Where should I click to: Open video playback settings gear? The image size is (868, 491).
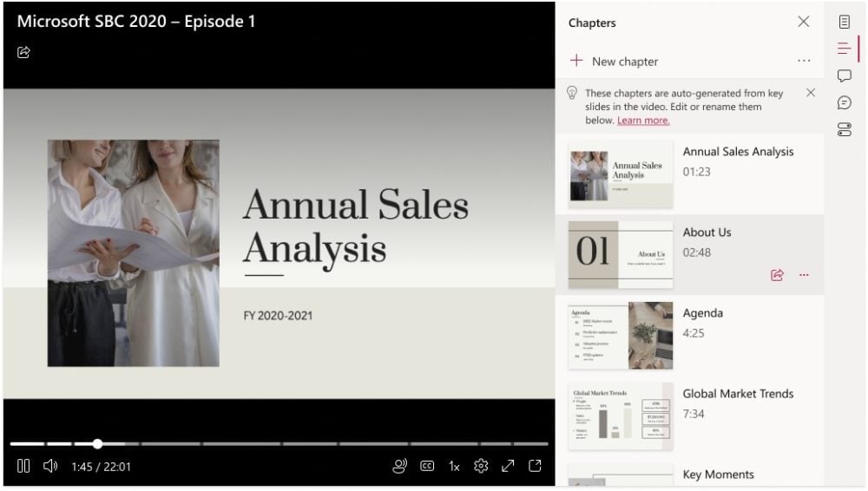(x=481, y=466)
